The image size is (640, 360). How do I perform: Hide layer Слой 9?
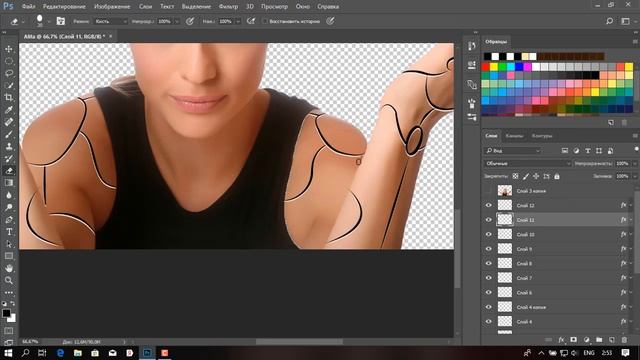coord(489,249)
